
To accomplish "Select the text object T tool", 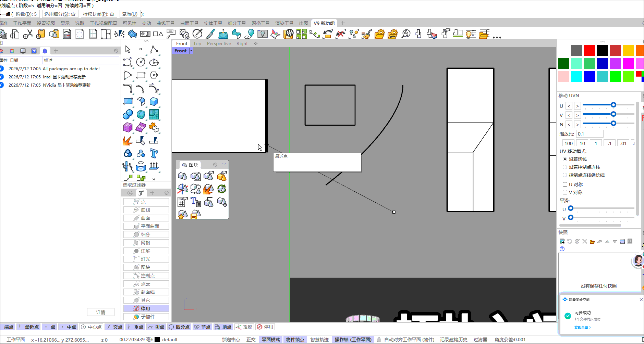I will point(154,153).
